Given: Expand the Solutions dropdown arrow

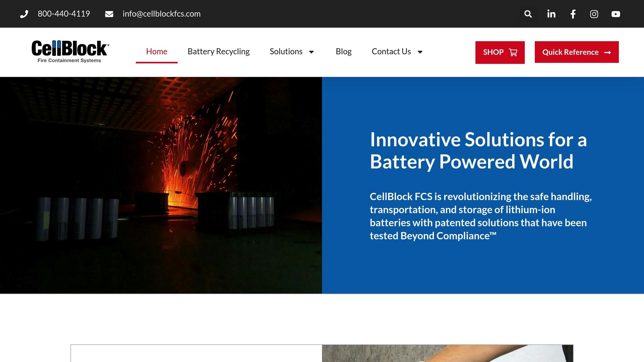Looking at the screenshot, I should (x=311, y=52).
